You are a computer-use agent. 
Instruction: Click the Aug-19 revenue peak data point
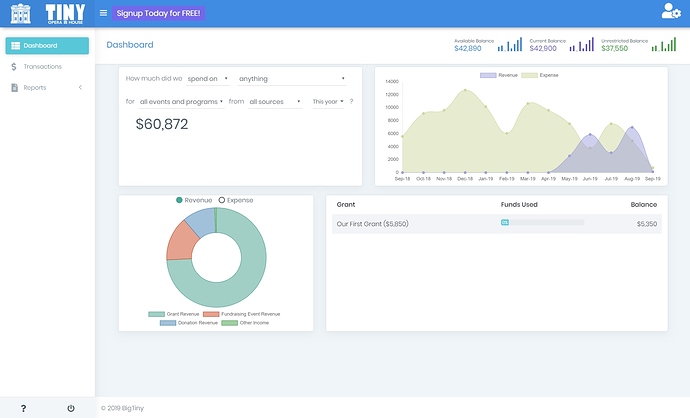pyautogui.click(x=632, y=128)
